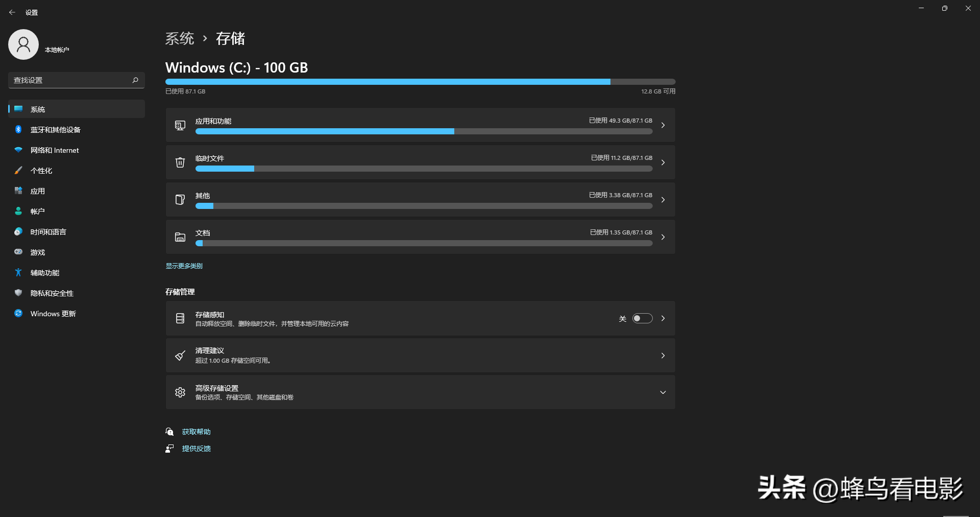Click the 显示更多类别 link

[x=184, y=266]
